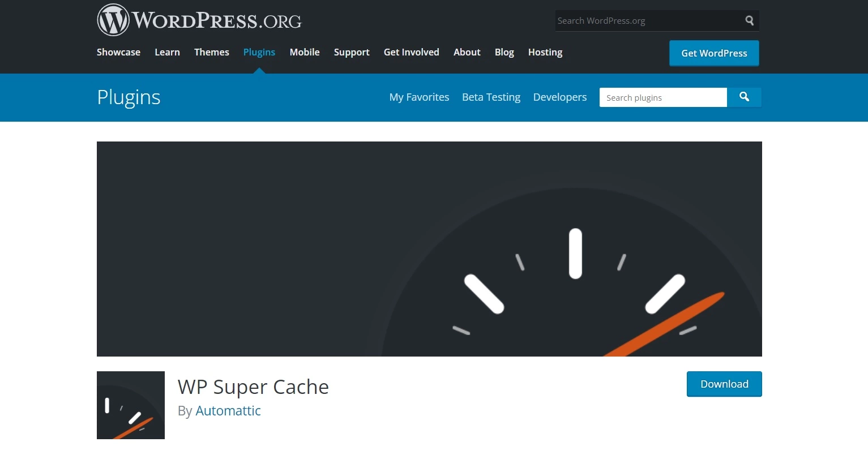Open the Hosting page
The width and height of the screenshot is (868, 459).
545,52
